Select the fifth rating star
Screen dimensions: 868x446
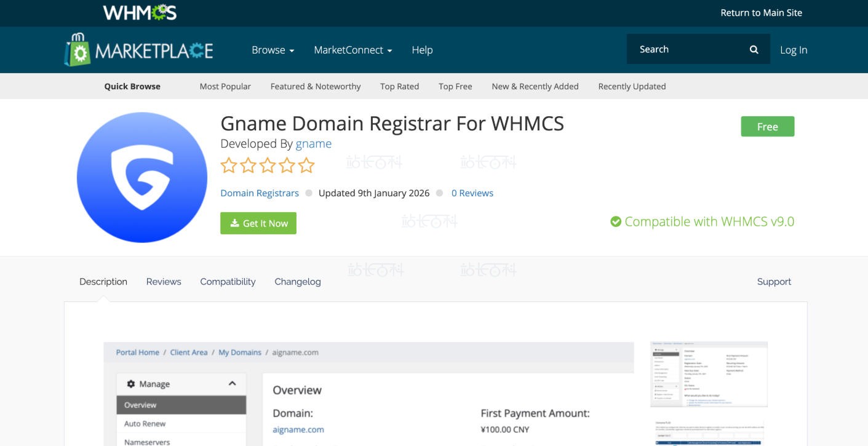point(306,165)
